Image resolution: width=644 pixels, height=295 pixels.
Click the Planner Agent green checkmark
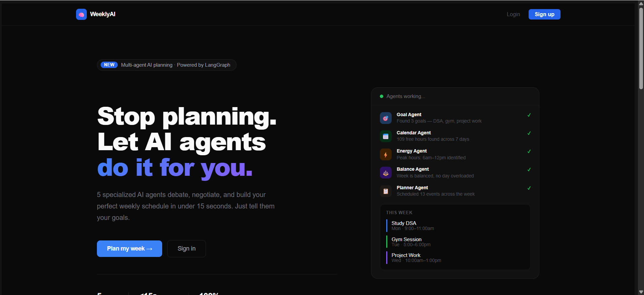point(529,188)
